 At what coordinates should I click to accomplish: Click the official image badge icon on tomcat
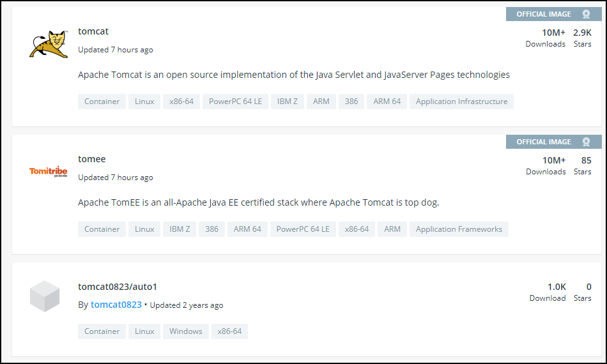click(x=586, y=14)
